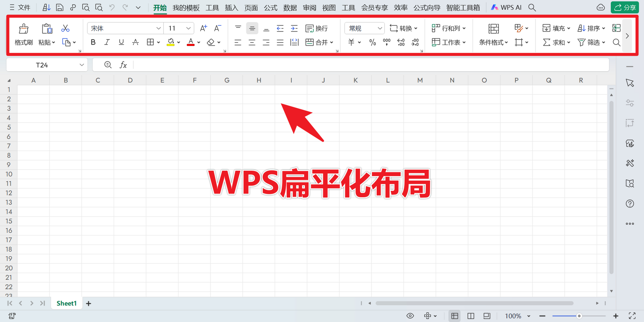Increase decimal places icon
Screen dimensions: 644x322
(x=401, y=42)
